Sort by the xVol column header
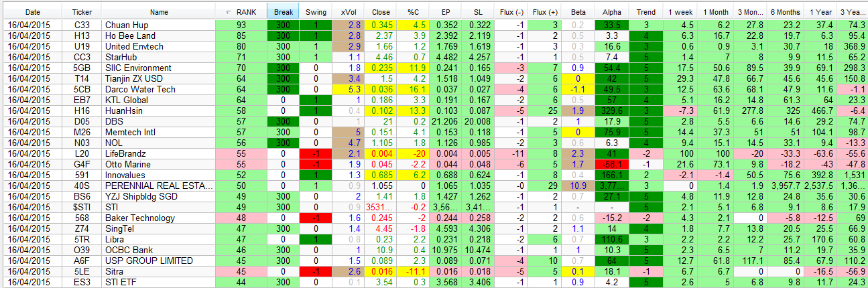The height and width of the screenshot is (288, 868). [x=349, y=12]
